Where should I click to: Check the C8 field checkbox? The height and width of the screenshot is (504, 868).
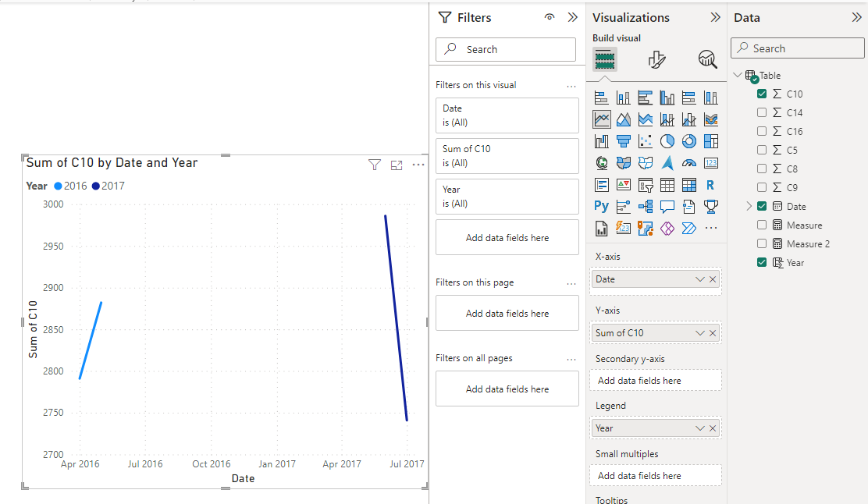tap(762, 169)
